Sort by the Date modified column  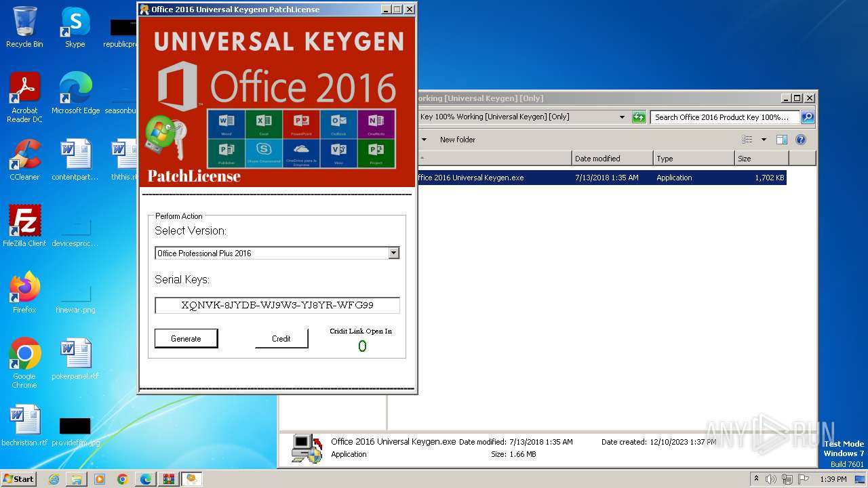coord(612,159)
